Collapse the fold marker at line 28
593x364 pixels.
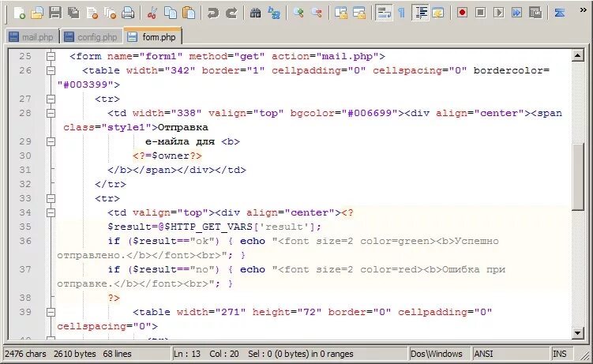click(51, 114)
